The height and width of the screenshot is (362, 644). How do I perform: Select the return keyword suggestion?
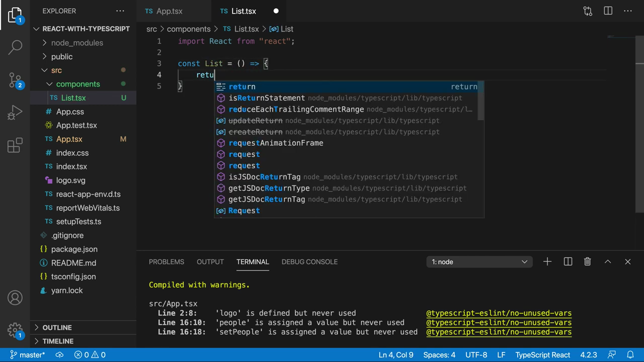coord(349,86)
